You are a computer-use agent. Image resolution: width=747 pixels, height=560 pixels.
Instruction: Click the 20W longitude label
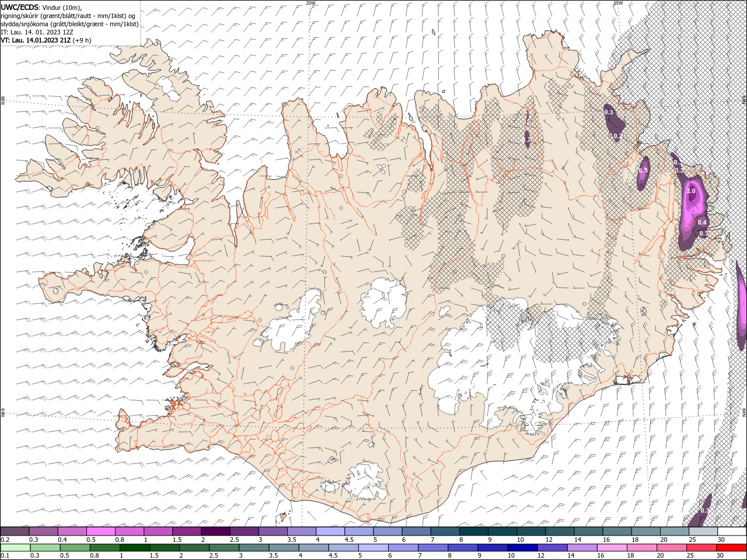(x=311, y=3)
